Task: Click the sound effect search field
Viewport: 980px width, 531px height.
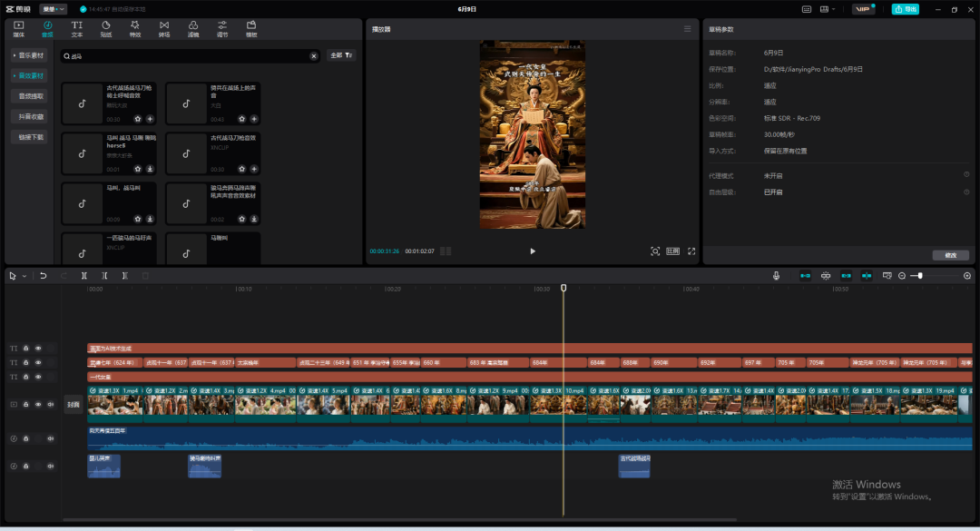Action: click(190, 56)
